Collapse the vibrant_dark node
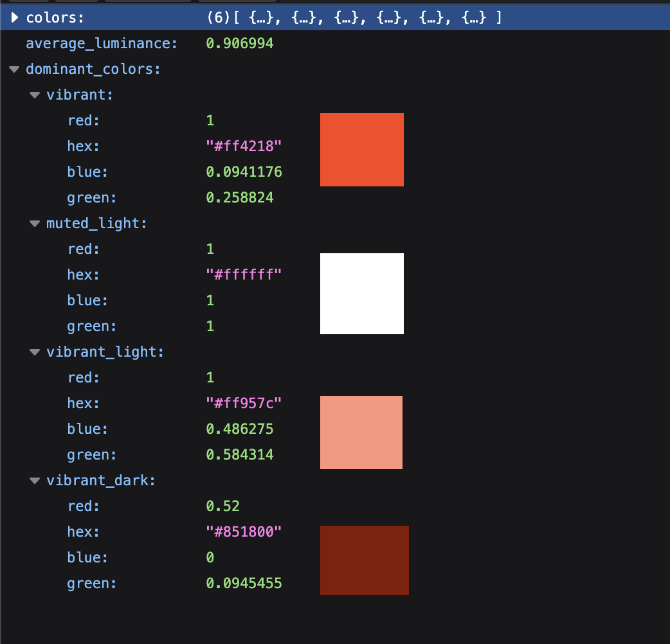Image resolution: width=670 pixels, height=644 pixels. [x=35, y=481]
